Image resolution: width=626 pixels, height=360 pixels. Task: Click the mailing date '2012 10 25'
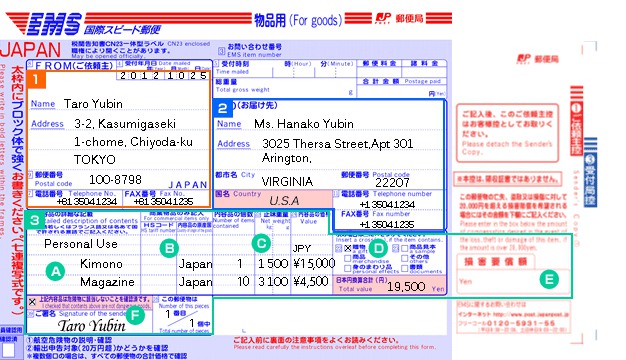[x=163, y=75]
